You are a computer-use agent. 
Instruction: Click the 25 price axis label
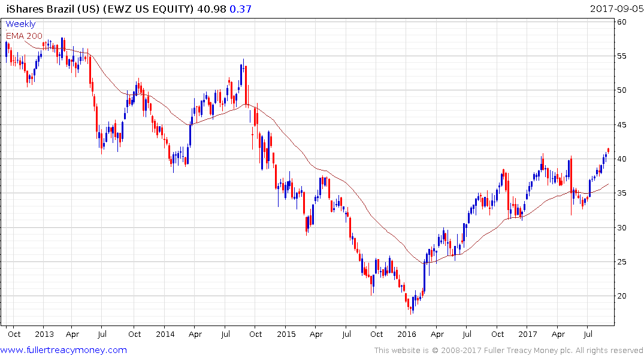click(x=621, y=261)
